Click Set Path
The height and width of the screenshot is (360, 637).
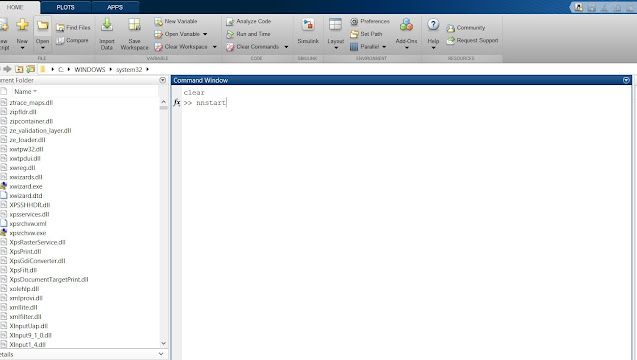366,34
